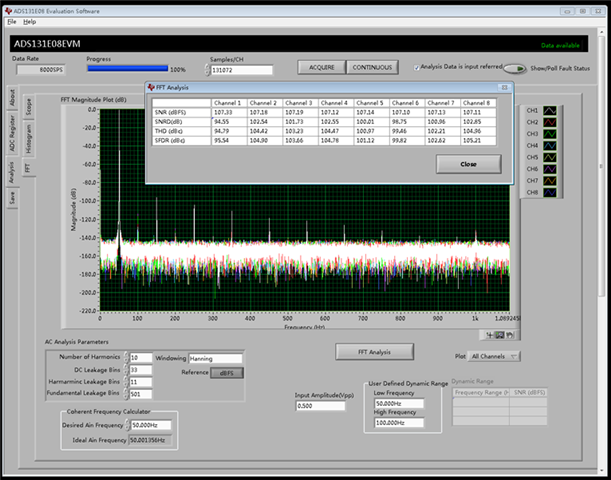
Task: Click the acquisition Progress bar
Action: (128, 69)
